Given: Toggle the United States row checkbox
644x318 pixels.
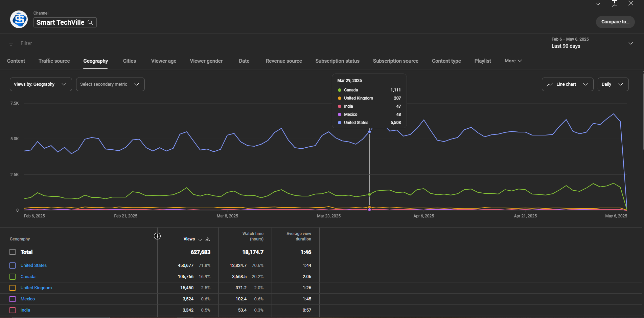Looking at the screenshot, I should [13, 266].
